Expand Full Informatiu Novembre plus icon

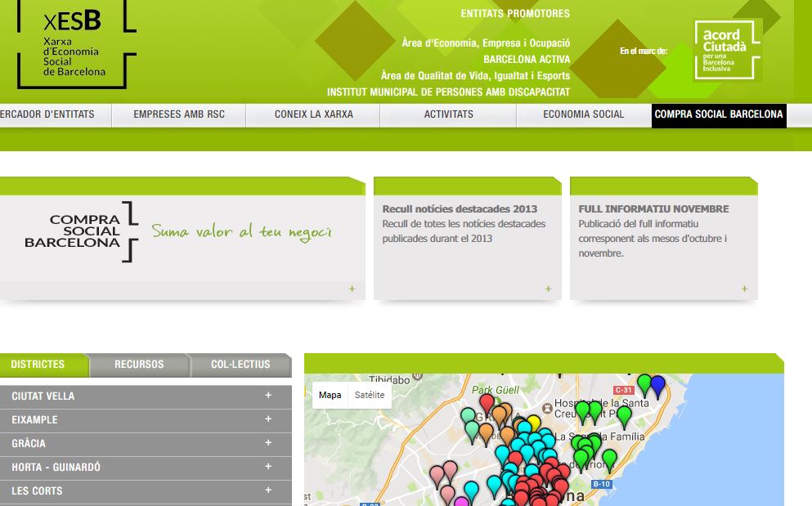point(744,289)
